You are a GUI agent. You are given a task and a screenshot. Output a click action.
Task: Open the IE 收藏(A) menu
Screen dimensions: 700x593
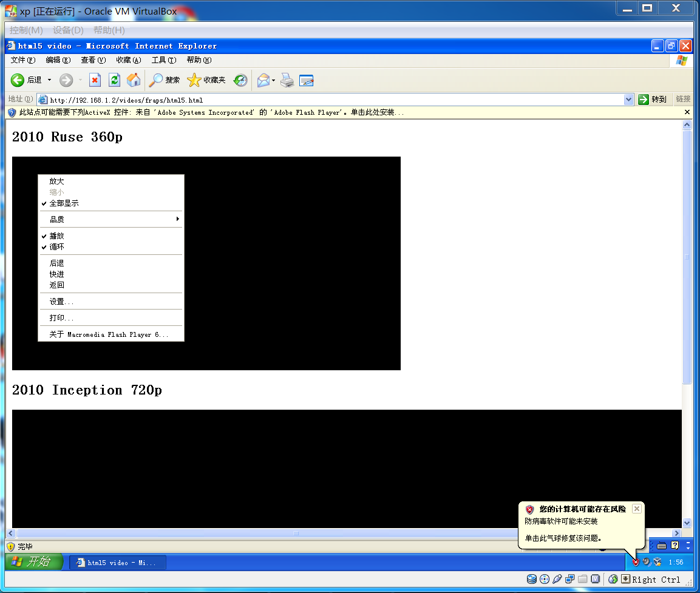point(129,60)
